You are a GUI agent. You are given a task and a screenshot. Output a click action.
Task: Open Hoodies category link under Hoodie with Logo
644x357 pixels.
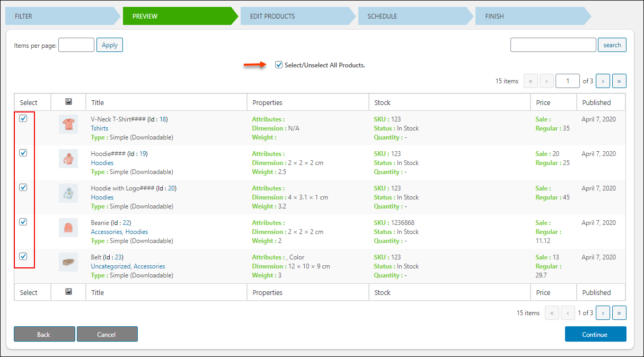pyautogui.click(x=102, y=197)
